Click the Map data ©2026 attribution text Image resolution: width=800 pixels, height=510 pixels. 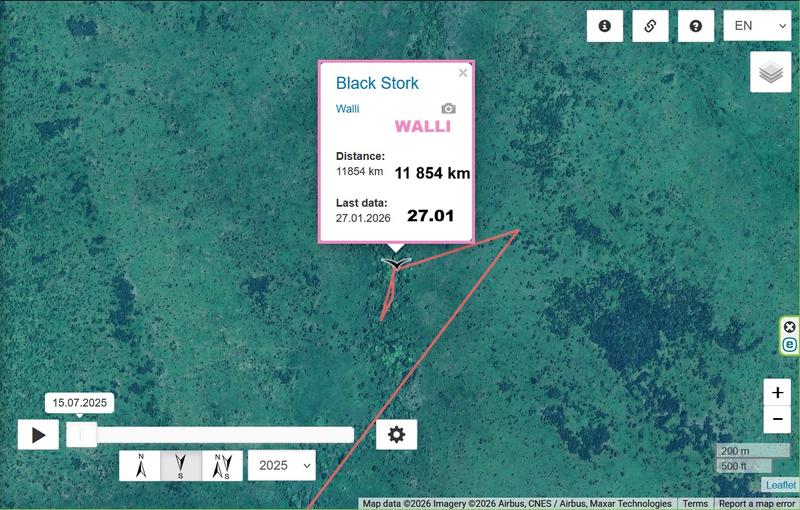[517, 504]
